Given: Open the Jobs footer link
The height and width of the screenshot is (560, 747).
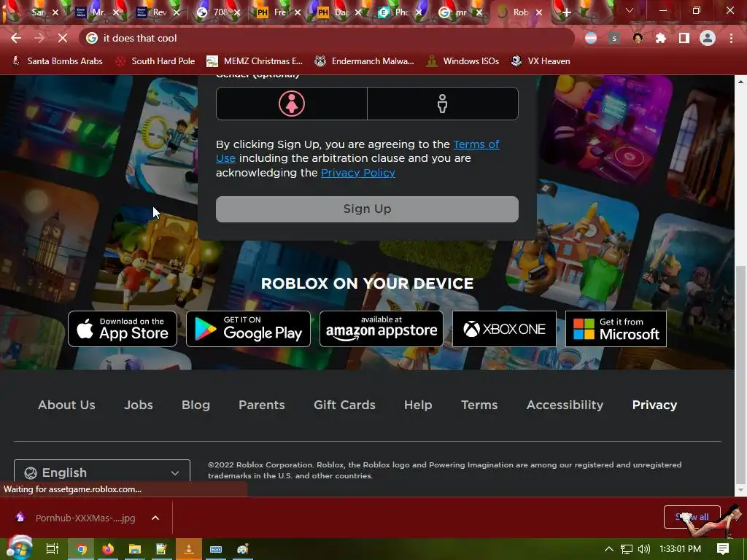Looking at the screenshot, I should 139,405.
